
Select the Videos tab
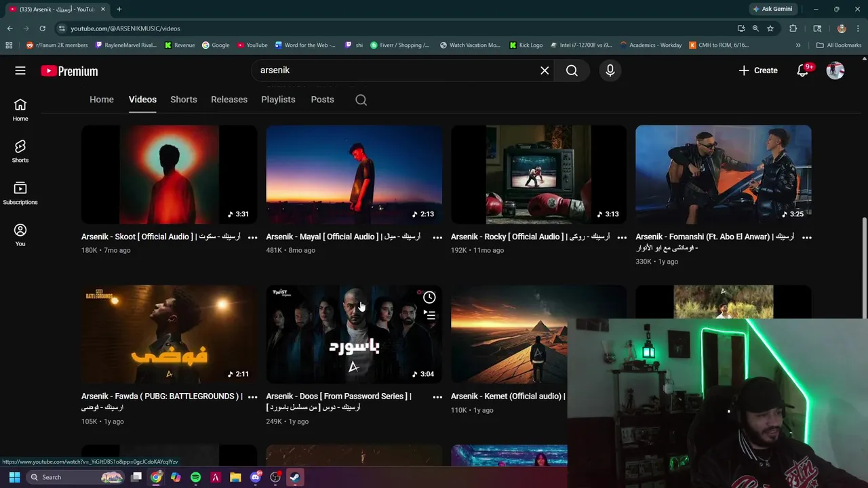(142, 100)
